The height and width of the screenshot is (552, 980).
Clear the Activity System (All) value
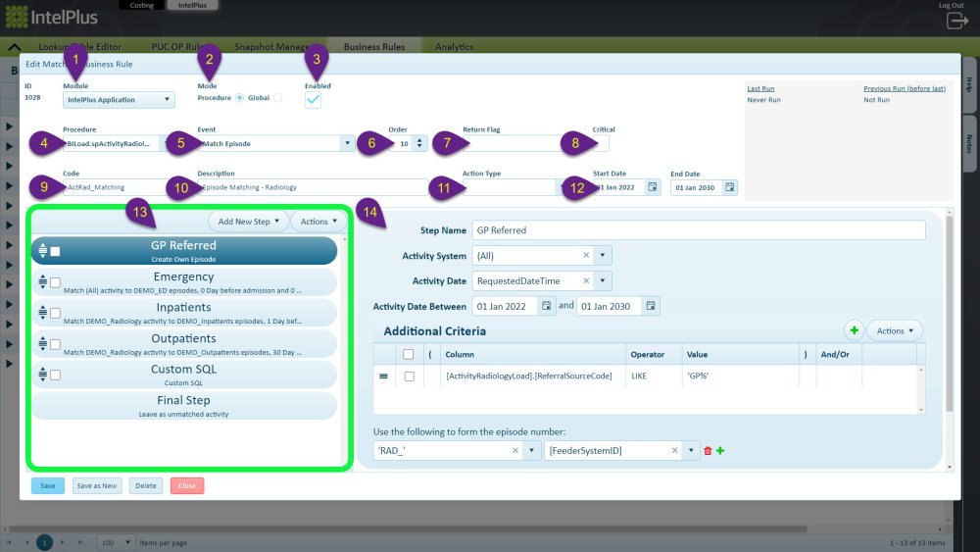[x=586, y=255]
